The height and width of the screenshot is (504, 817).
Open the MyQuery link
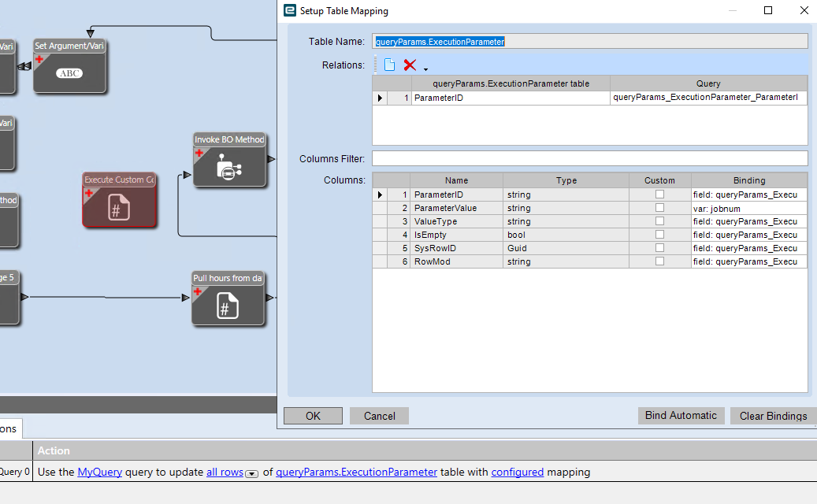pyautogui.click(x=99, y=472)
